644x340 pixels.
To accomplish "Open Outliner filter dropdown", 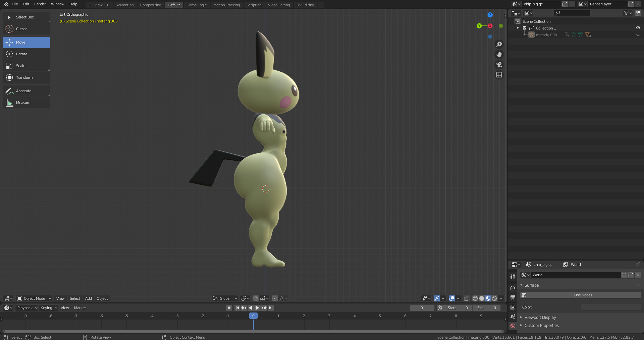I will [x=628, y=13].
